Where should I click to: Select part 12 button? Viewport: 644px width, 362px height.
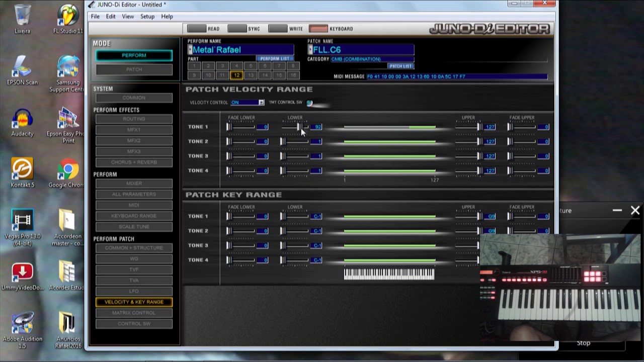236,75
